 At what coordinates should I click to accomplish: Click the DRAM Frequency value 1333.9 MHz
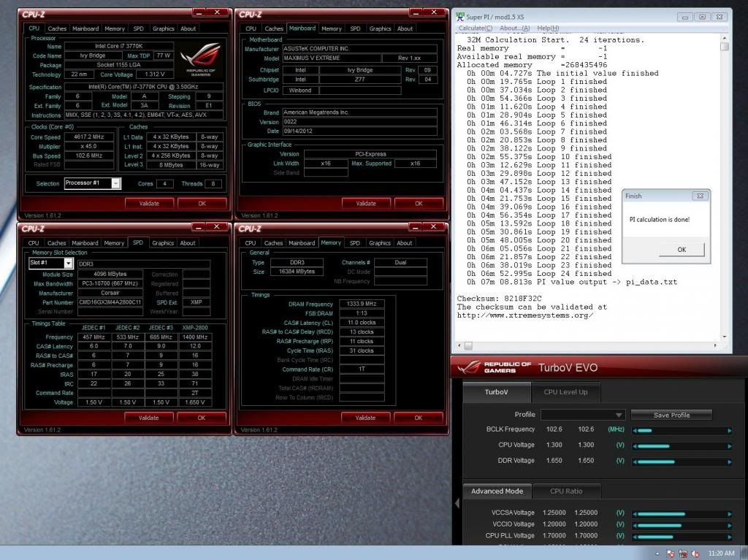pos(362,304)
